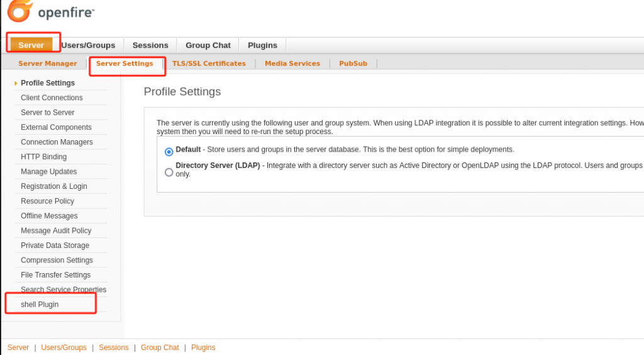
Task: Click footer Plugins link
Action: click(203, 347)
